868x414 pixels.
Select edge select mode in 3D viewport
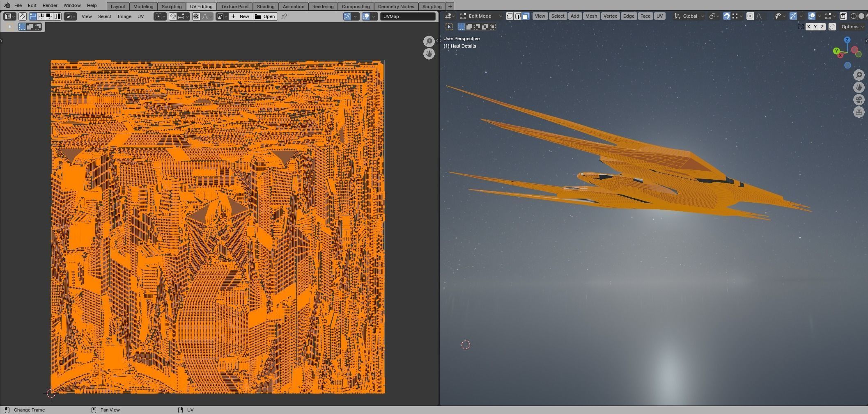(518, 16)
